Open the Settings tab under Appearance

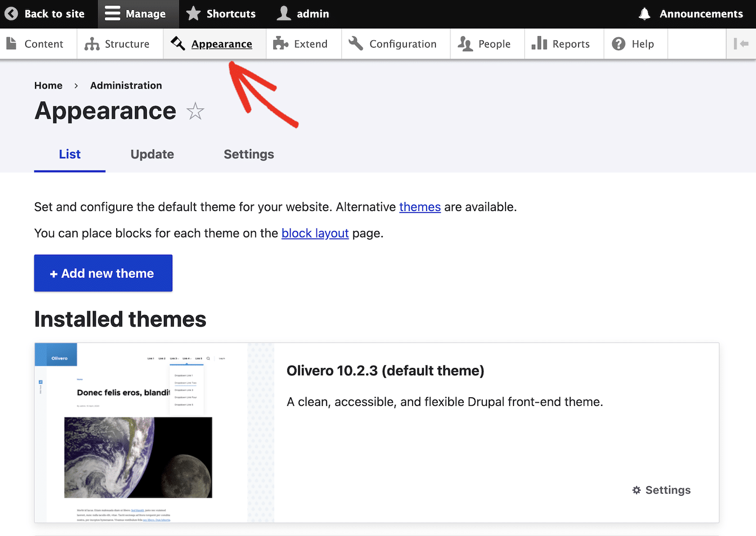tap(248, 154)
